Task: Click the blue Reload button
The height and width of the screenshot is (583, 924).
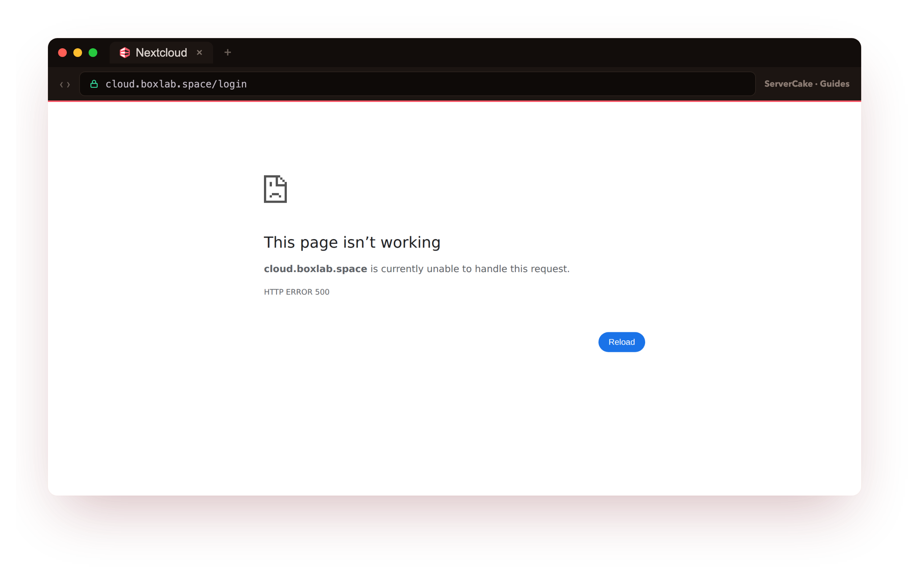Action: point(621,342)
